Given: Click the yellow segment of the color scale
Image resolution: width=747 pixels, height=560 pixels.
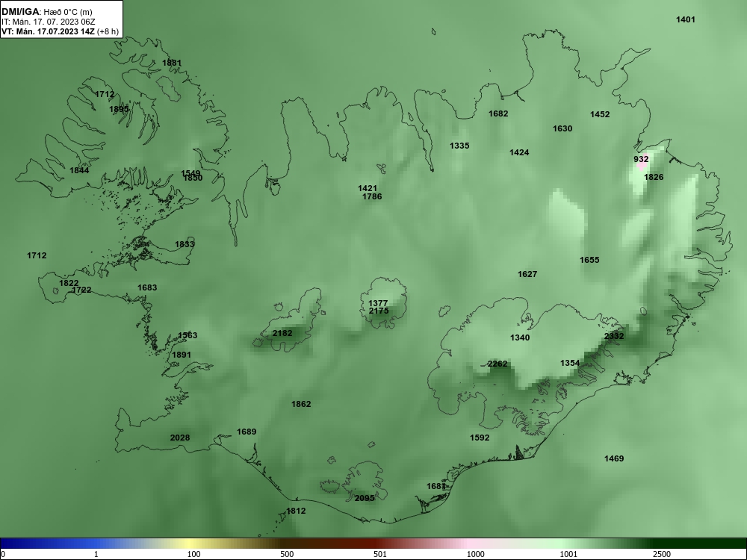Looking at the screenshot, I should [190, 544].
